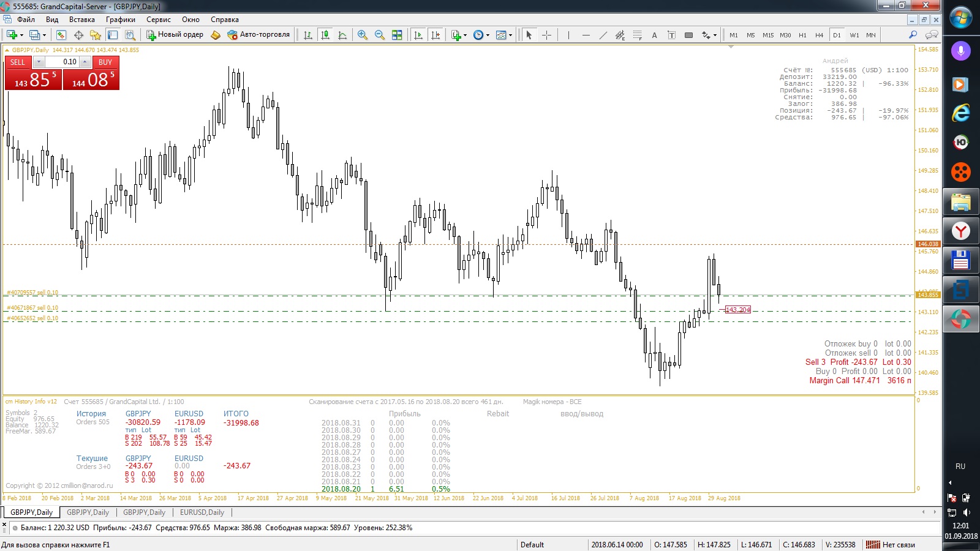Viewport: 980px width, 551px height.
Task: Expand the Periods dropdown arrow
Action: point(488,35)
